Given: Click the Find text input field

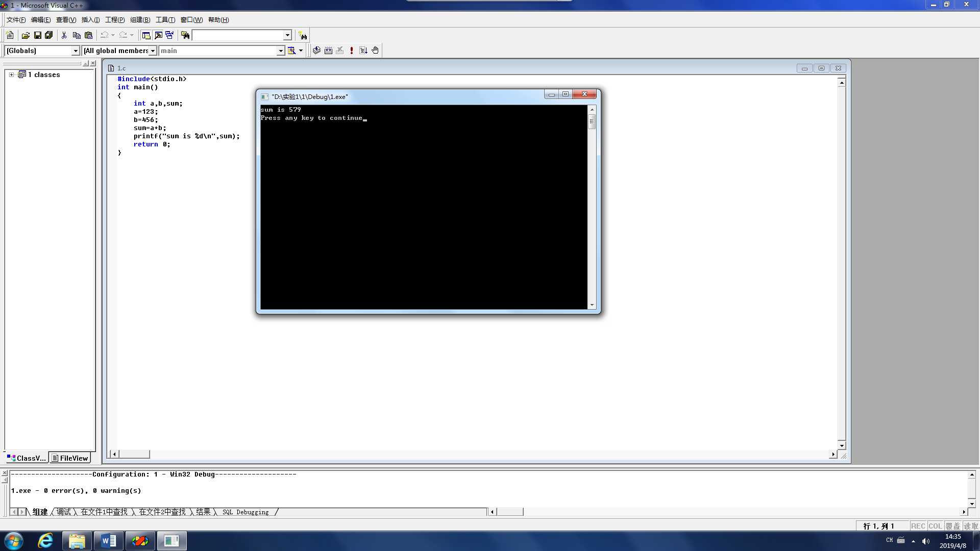Looking at the screenshot, I should (238, 35).
